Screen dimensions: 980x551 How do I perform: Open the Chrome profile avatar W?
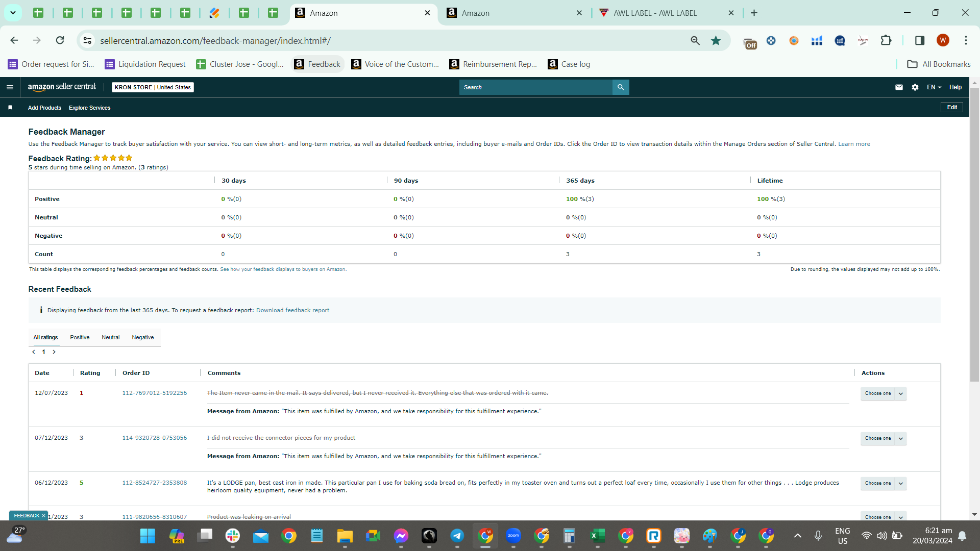pyautogui.click(x=943, y=40)
